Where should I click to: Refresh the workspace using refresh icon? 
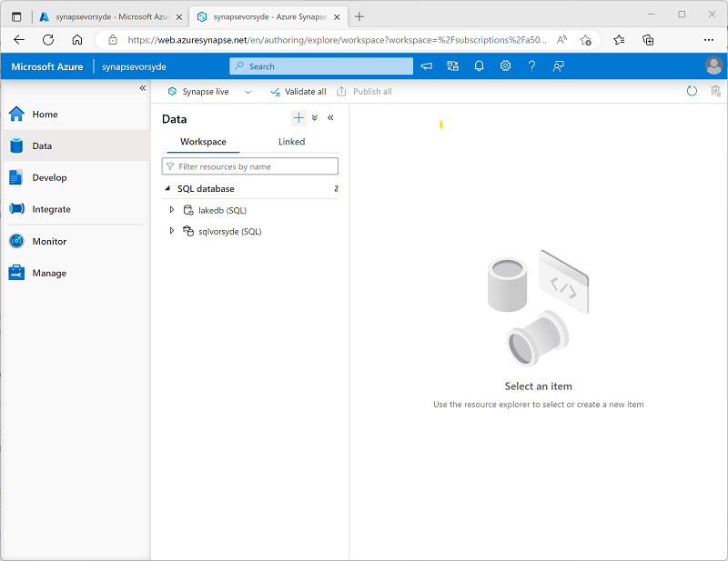pyautogui.click(x=692, y=91)
